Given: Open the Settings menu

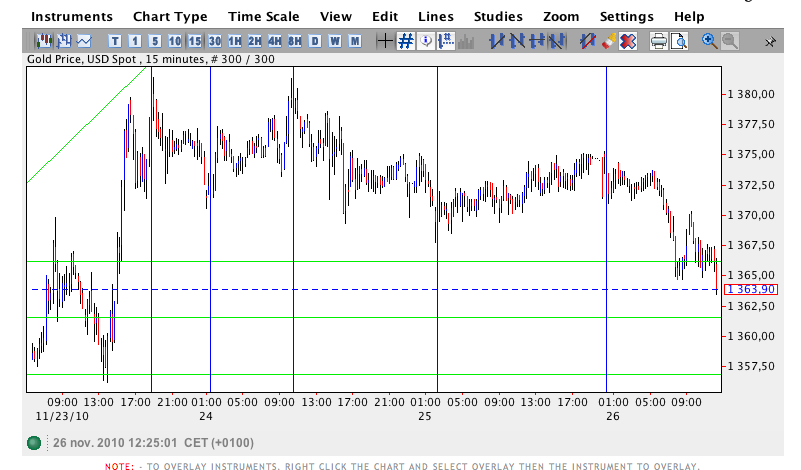Looking at the screenshot, I should 626,16.
